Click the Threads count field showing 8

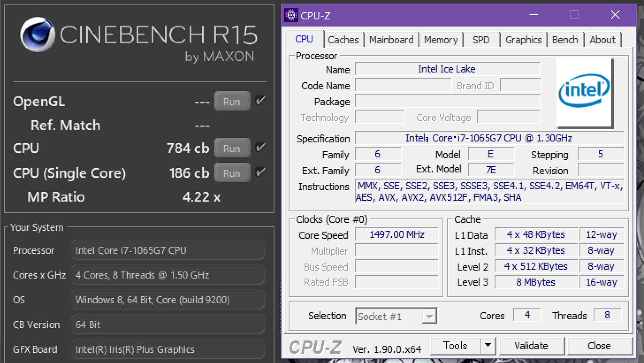tap(607, 315)
